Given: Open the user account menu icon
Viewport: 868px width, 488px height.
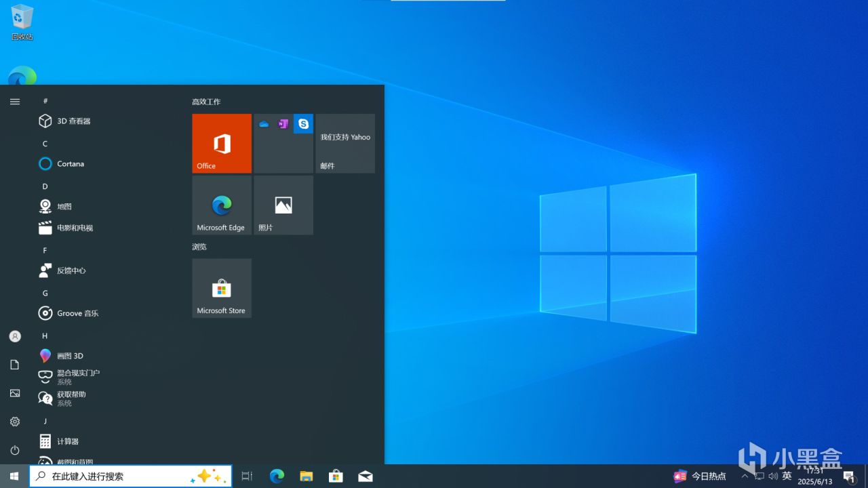Looking at the screenshot, I should pos(15,336).
